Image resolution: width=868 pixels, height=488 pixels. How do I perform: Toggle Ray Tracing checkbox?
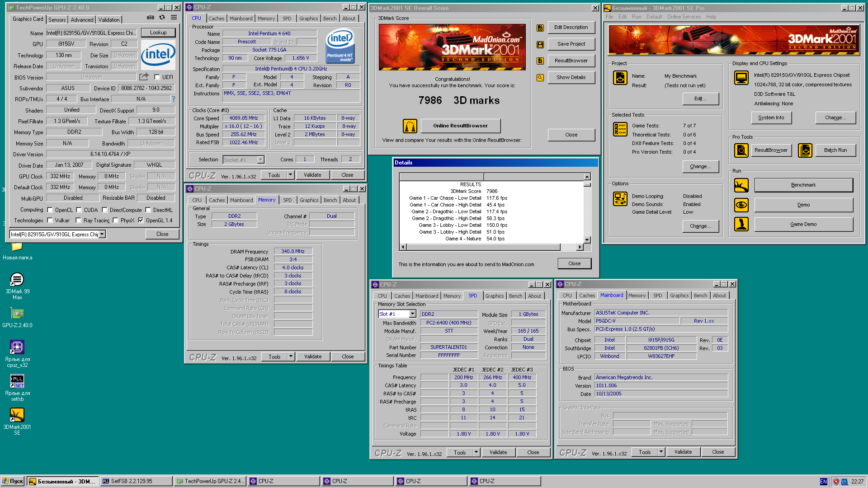78,221
